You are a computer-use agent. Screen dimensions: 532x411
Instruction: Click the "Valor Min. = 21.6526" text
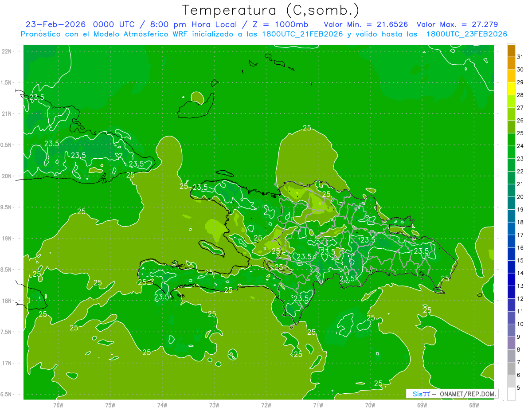(366, 24)
